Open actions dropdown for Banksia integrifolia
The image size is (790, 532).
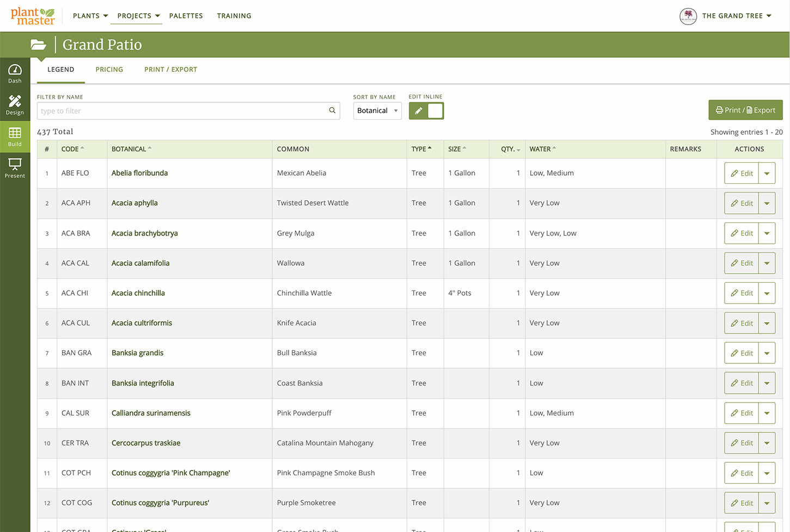coord(767,383)
